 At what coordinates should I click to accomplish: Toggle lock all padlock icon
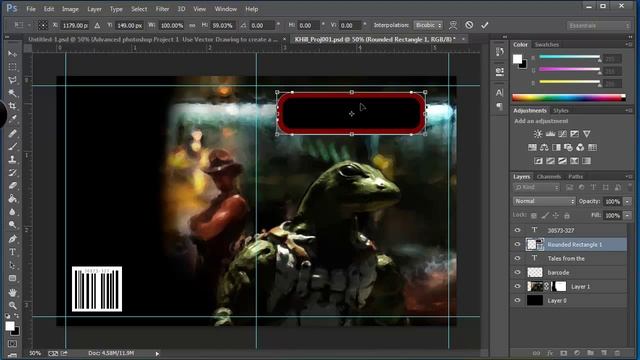(567, 215)
